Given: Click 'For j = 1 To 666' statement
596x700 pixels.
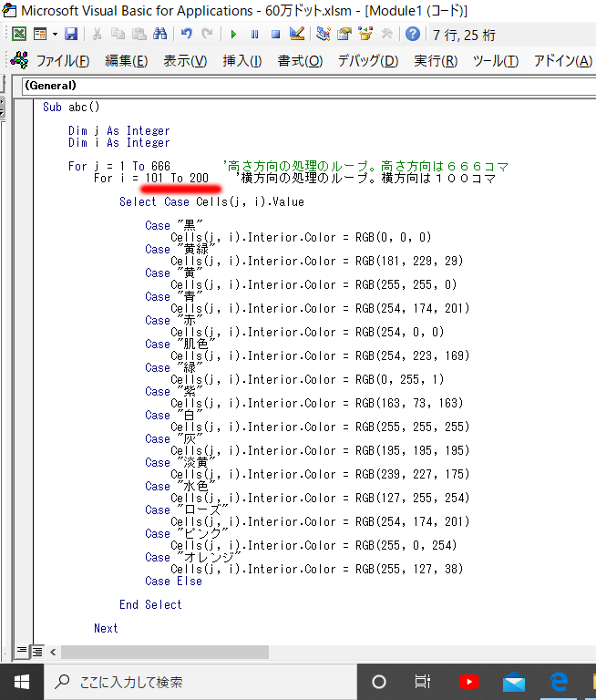Looking at the screenshot, I should [119, 166].
